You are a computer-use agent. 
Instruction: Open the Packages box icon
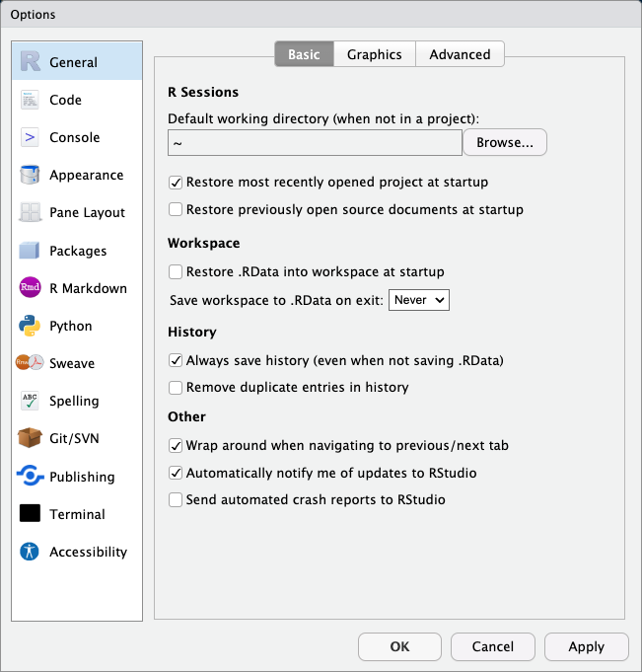coord(31,251)
